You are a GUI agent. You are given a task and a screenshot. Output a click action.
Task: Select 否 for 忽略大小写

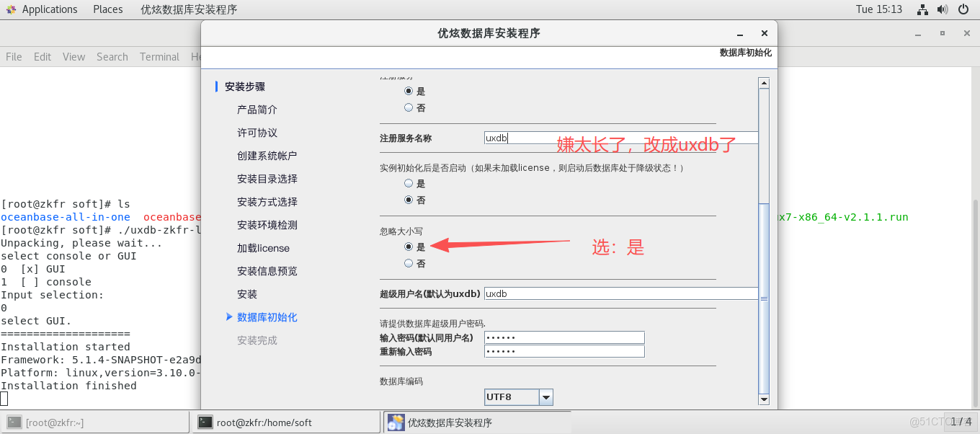(409, 263)
